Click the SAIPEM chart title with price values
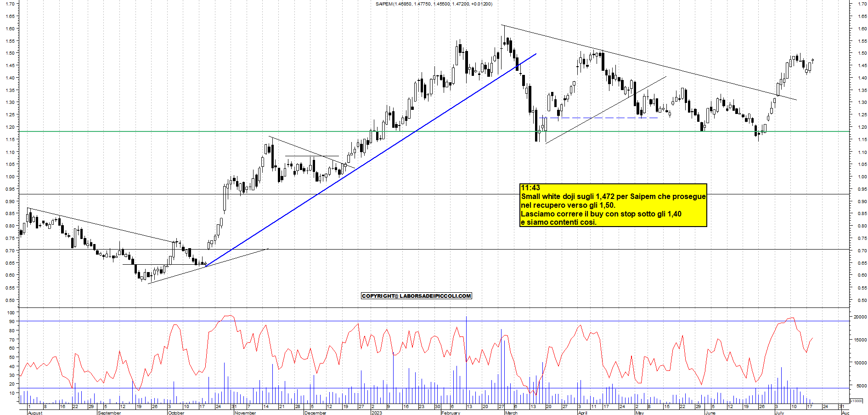The height and width of the screenshot is (415, 868). [x=434, y=4]
